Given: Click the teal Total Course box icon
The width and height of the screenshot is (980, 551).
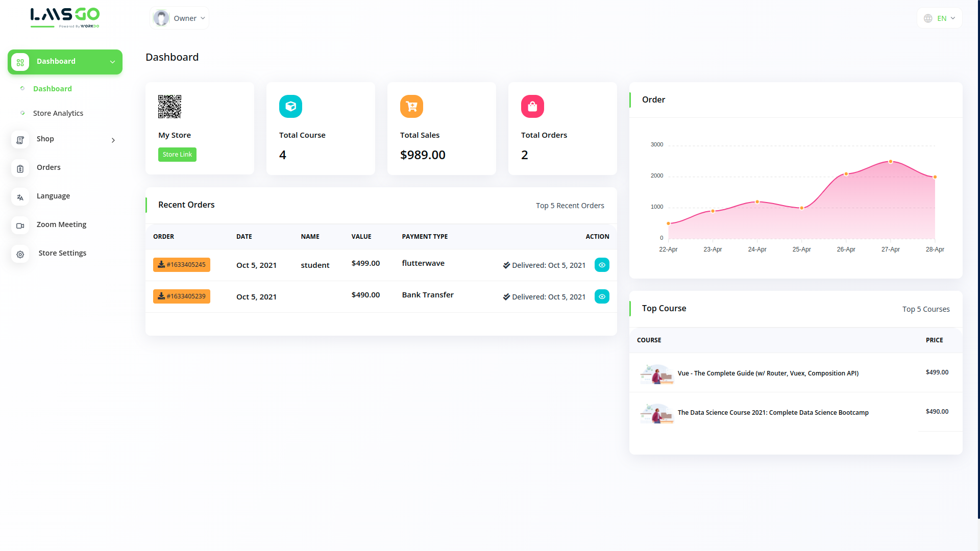Looking at the screenshot, I should (x=290, y=106).
